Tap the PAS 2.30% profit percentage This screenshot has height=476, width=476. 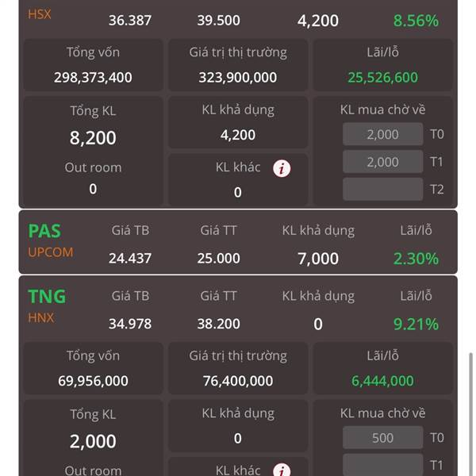click(416, 259)
